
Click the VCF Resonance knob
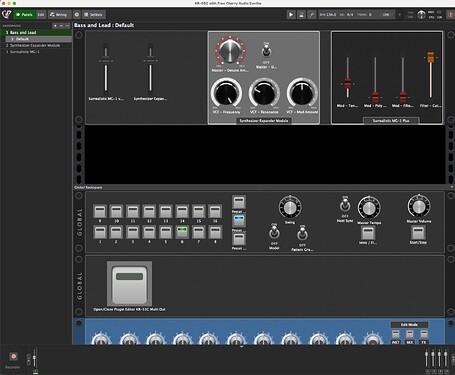pyautogui.click(x=264, y=94)
